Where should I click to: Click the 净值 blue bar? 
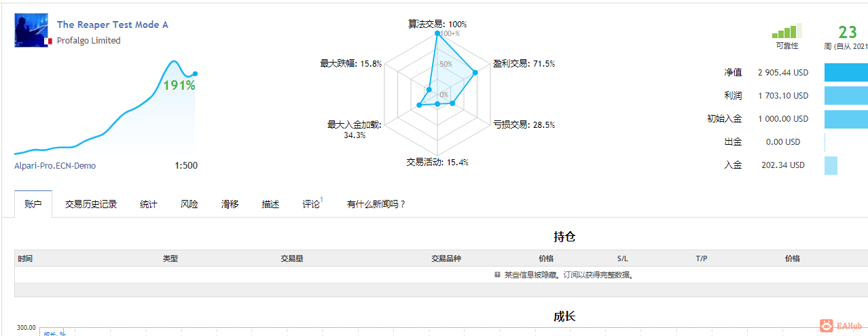[846, 72]
